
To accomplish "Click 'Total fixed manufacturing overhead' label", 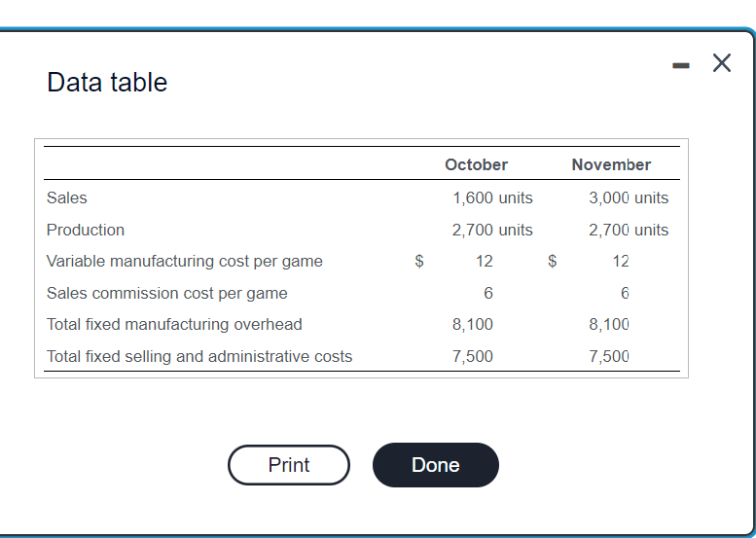I will click(x=174, y=324).
